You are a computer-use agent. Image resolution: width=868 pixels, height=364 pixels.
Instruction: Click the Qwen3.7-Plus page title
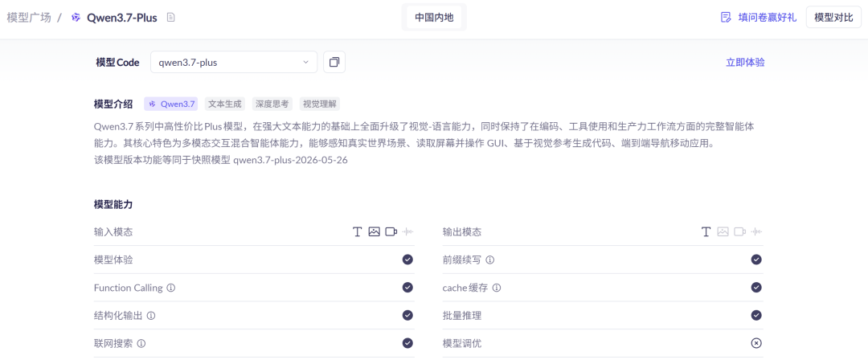122,18
